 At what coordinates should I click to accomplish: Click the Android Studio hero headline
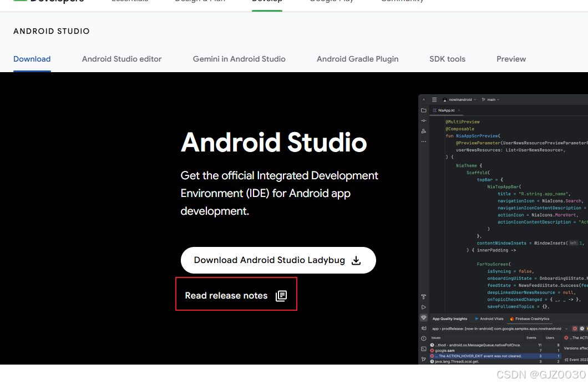pyautogui.click(x=273, y=143)
